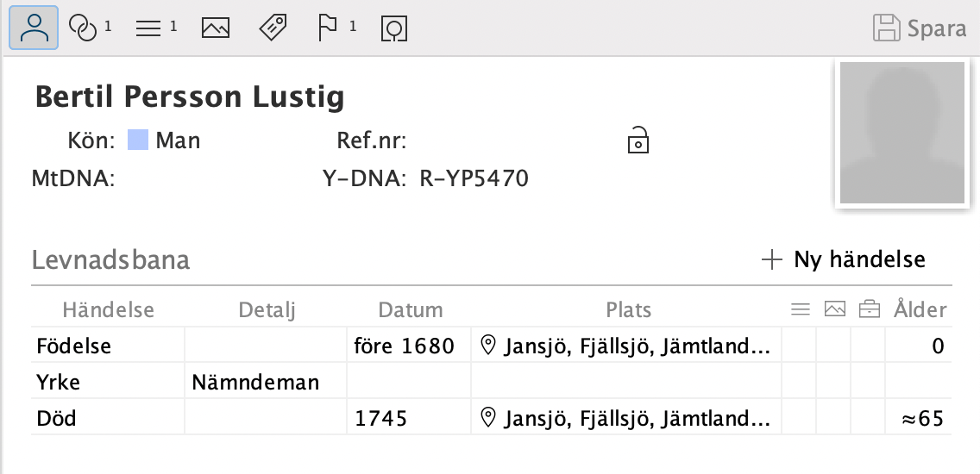Click the name Bertil Persson Lustig
This screenshot has width=980, height=474.
[x=190, y=97]
